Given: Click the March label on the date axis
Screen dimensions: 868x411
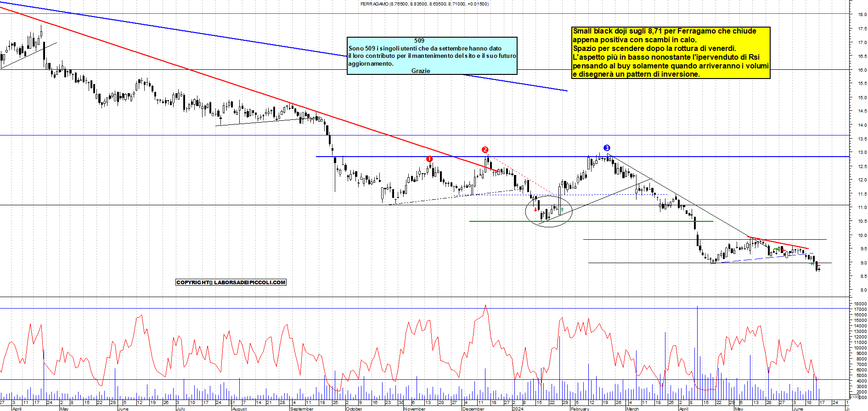Looking at the screenshot, I should 632,409.
